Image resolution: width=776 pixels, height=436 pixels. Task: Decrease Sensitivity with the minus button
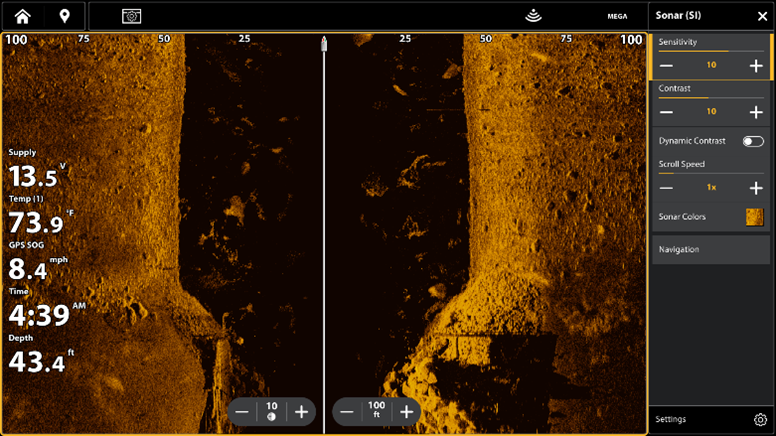[x=667, y=65]
